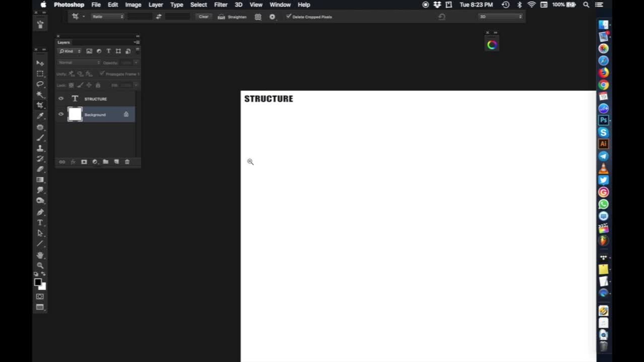Reset the crop with the undo arrow
Screen dimensions: 644x362
(x=442, y=16)
